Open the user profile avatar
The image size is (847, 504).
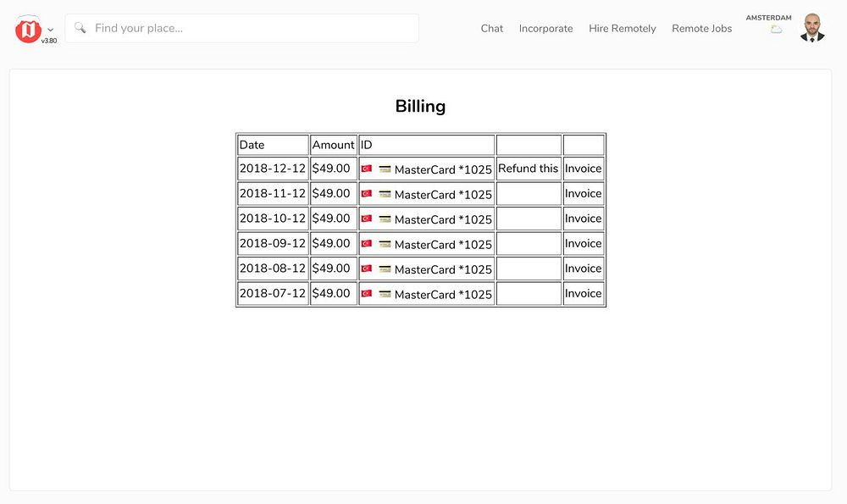coord(812,28)
